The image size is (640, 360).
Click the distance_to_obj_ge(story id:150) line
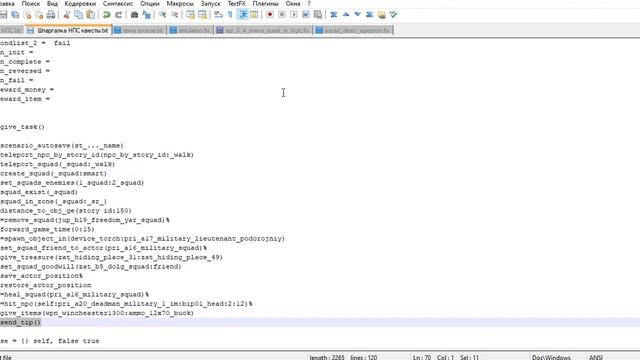[x=66, y=211]
